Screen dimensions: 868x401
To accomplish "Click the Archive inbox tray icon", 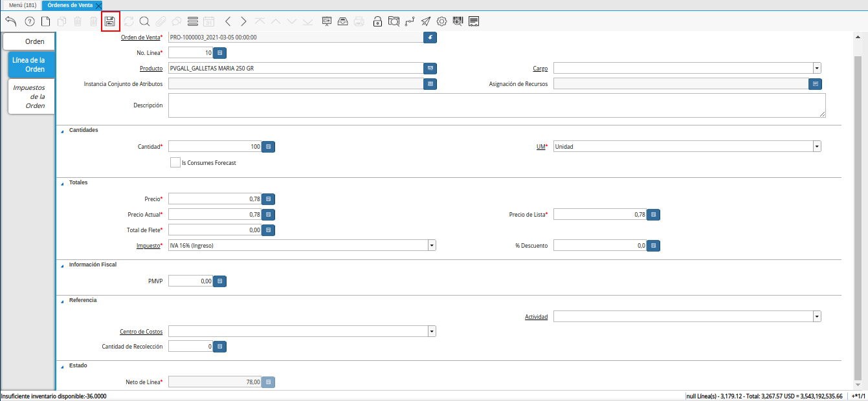I will click(x=343, y=21).
